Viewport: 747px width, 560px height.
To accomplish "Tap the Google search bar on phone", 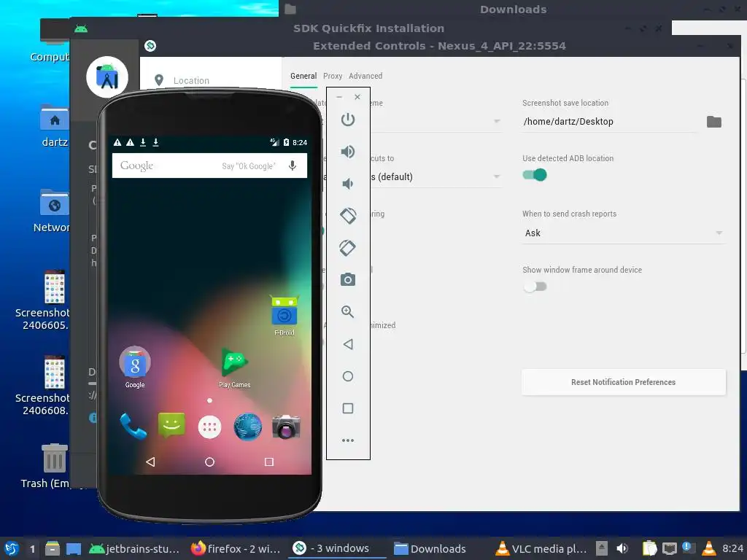I will click(x=209, y=166).
